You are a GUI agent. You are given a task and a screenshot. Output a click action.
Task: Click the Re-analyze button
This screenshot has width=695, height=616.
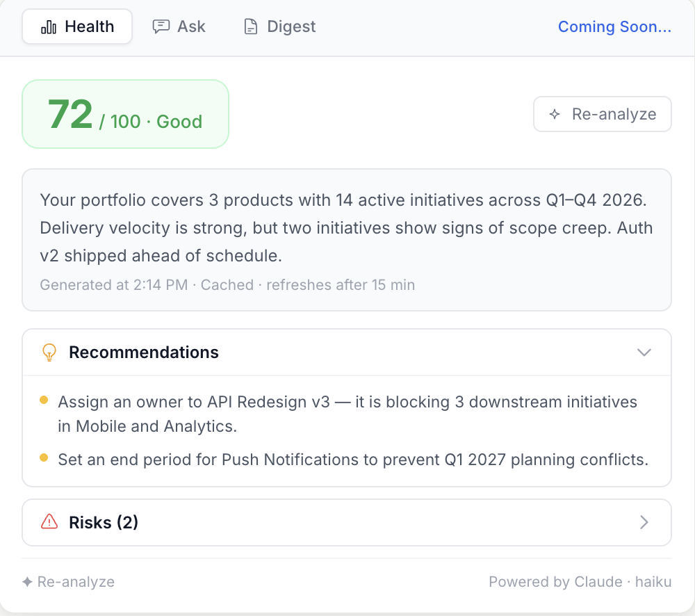point(602,114)
